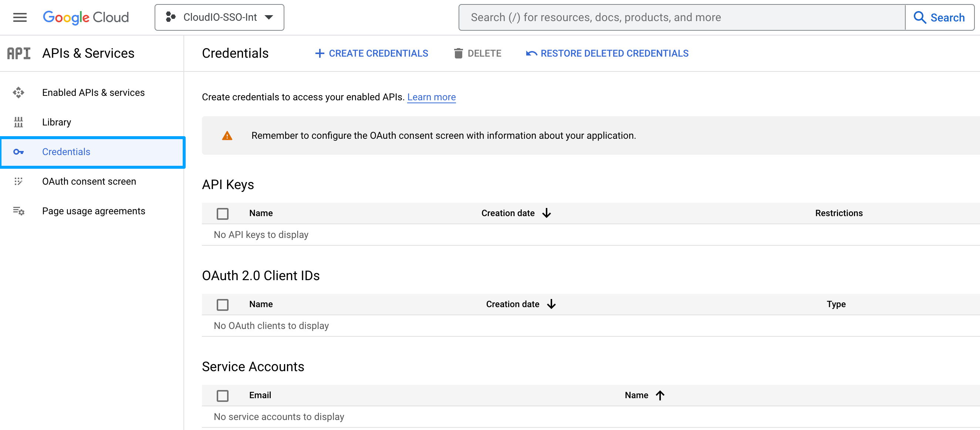
Task: Select all API Keys checkbox
Action: (223, 214)
